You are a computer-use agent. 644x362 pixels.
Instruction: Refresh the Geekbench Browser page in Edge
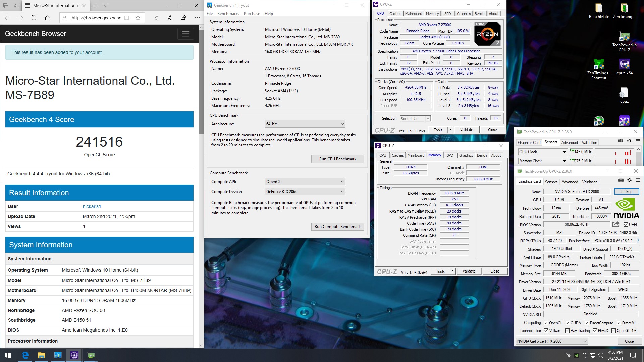click(x=34, y=18)
